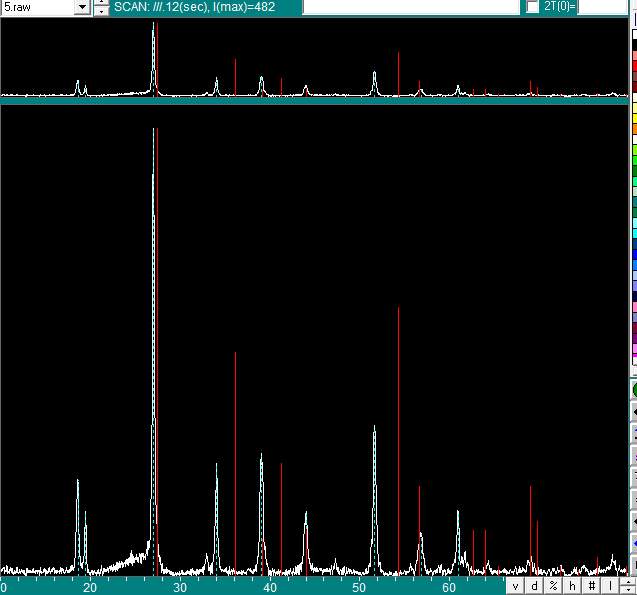
Task: Click the 'h' hkl label button
Action: pos(572,586)
